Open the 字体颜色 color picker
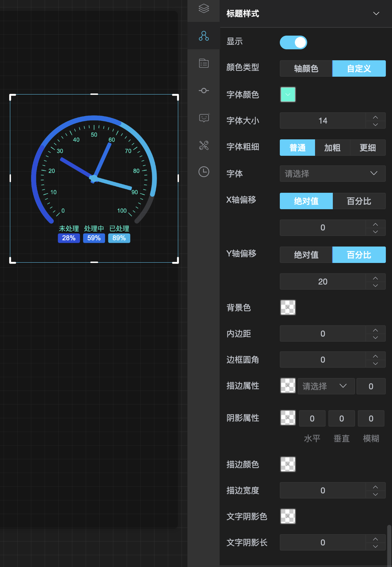The image size is (392, 567). click(288, 94)
